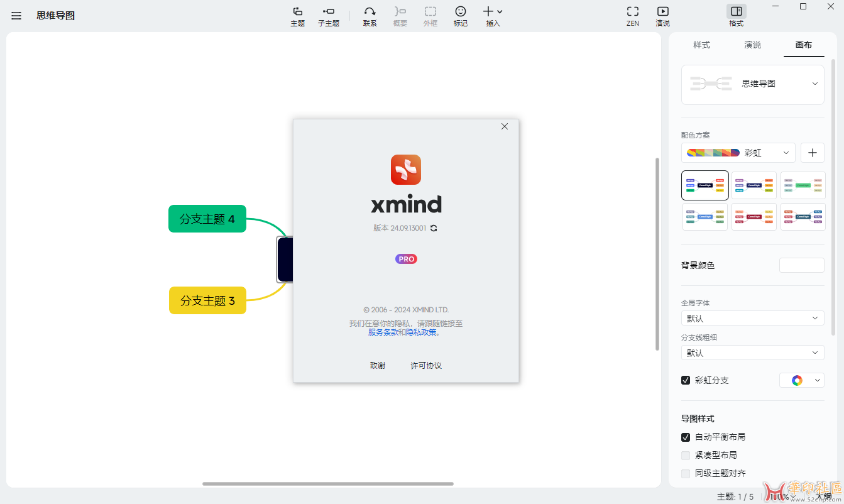
Task: Start 演说 presentation mode
Action: pos(662,16)
